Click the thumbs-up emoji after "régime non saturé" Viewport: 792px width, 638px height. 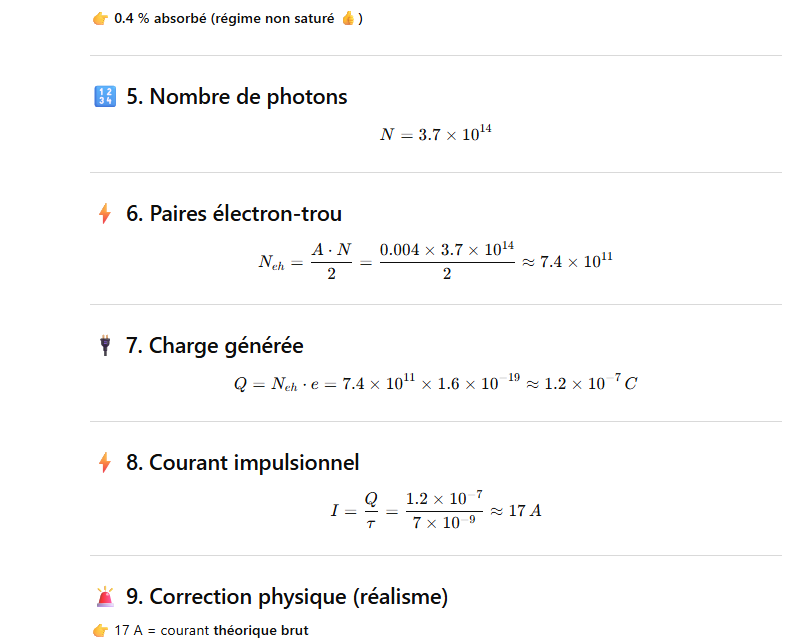click(349, 19)
